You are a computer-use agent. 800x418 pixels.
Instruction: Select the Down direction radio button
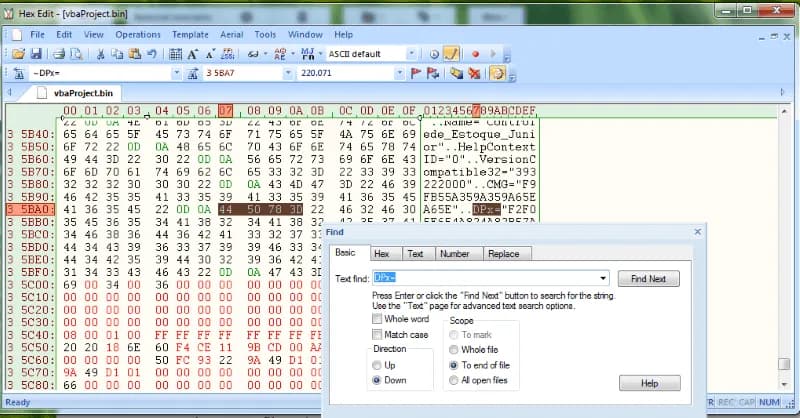(x=377, y=380)
